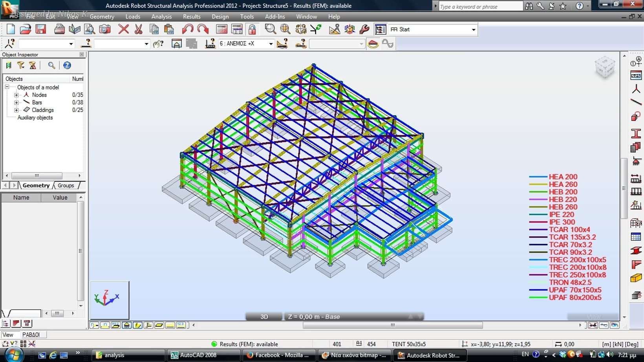644x362 pixels.
Task: Click the keyword search input field
Action: pos(480,7)
